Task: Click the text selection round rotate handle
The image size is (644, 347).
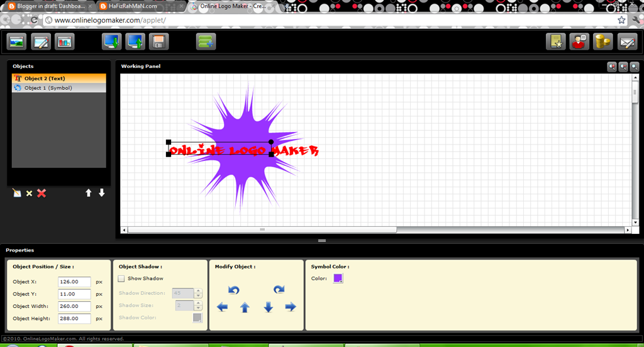Action: click(271, 142)
